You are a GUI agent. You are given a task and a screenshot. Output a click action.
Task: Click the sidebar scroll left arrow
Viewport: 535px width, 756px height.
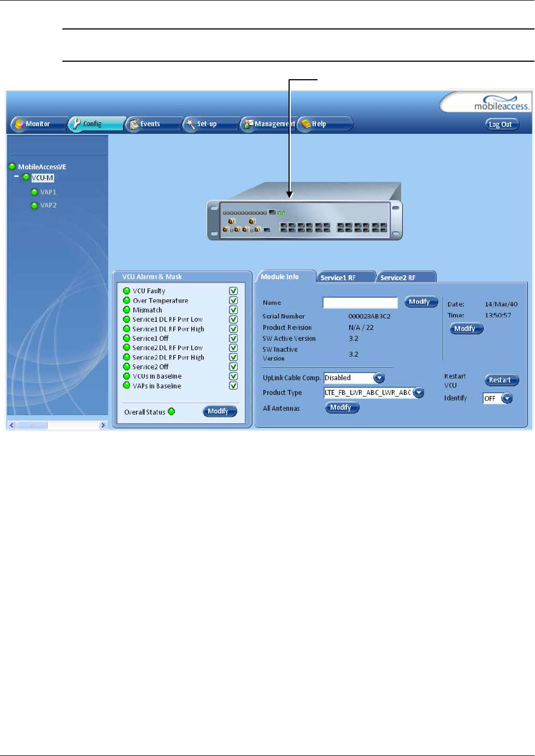click(x=11, y=425)
